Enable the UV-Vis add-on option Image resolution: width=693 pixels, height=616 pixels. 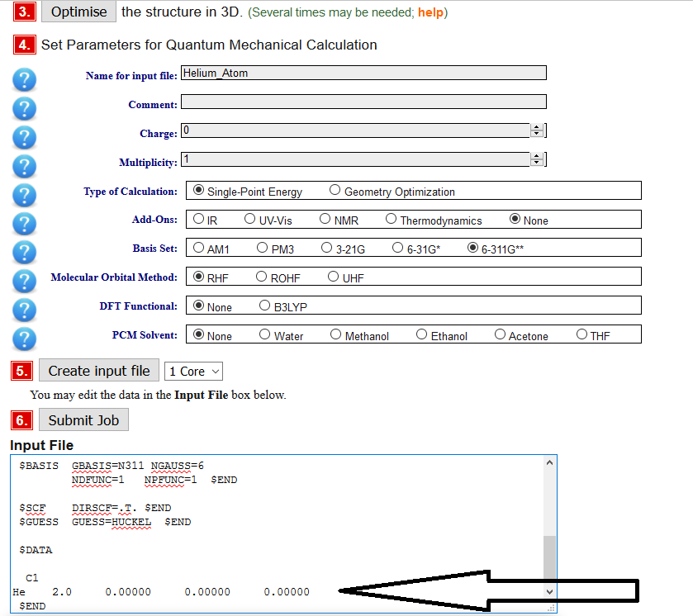[250, 220]
